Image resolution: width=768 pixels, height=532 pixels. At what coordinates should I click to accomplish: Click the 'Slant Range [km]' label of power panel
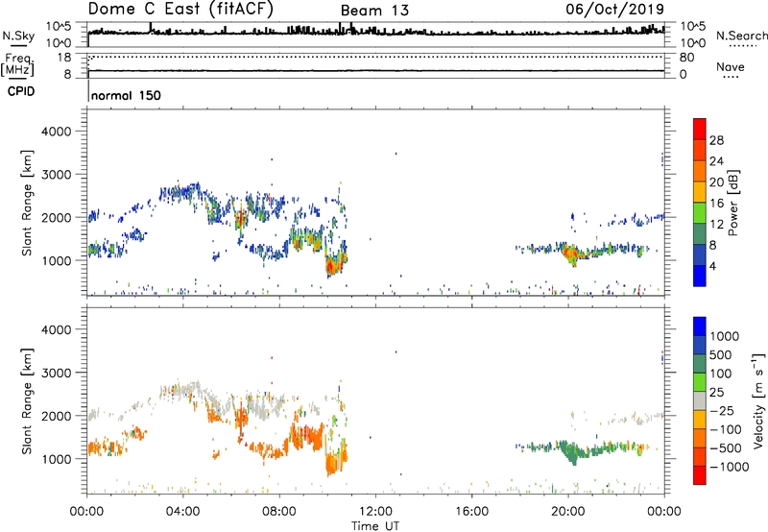coord(27,203)
